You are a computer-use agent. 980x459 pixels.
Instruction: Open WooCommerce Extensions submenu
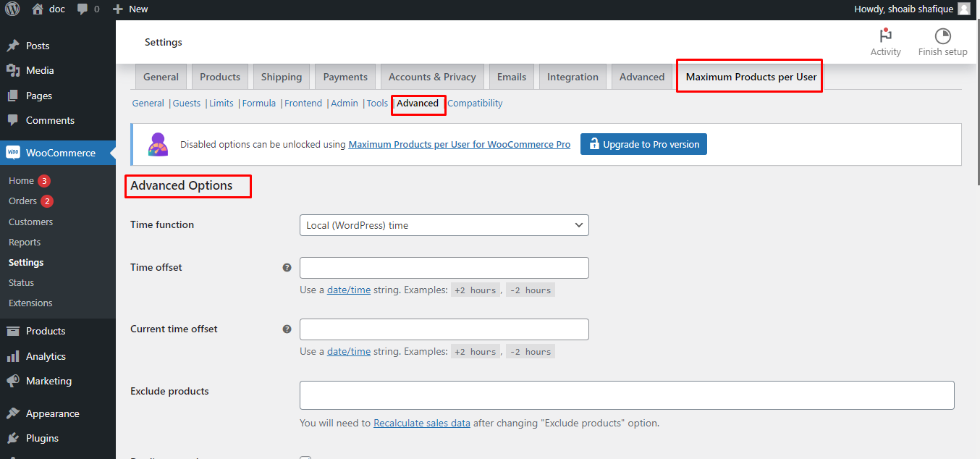tap(30, 303)
